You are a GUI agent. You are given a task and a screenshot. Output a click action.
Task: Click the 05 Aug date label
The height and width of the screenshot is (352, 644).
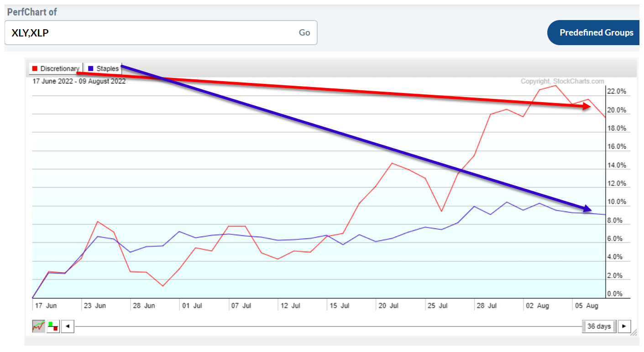tap(586, 305)
